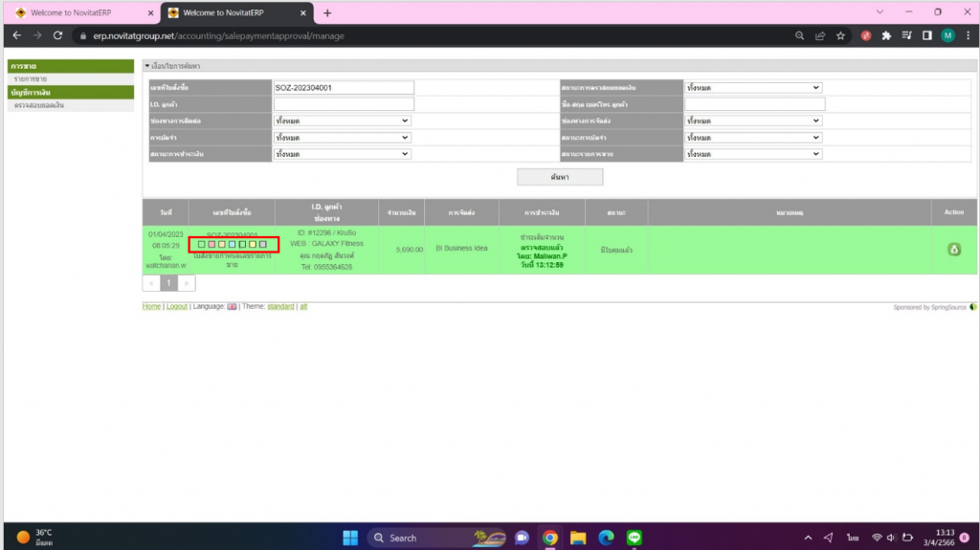Click the pink status box in order row

(x=211, y=245)
